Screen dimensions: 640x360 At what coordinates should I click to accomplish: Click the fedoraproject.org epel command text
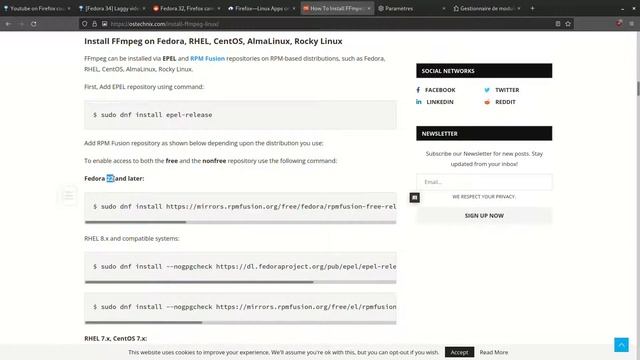[x=244, y=267]
